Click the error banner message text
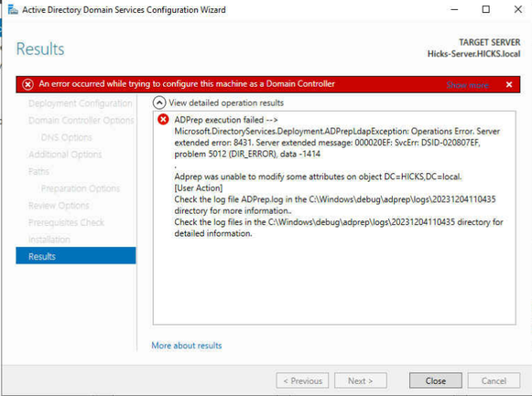The height and width of the screenshot is (396, 532). pos(187,83)
